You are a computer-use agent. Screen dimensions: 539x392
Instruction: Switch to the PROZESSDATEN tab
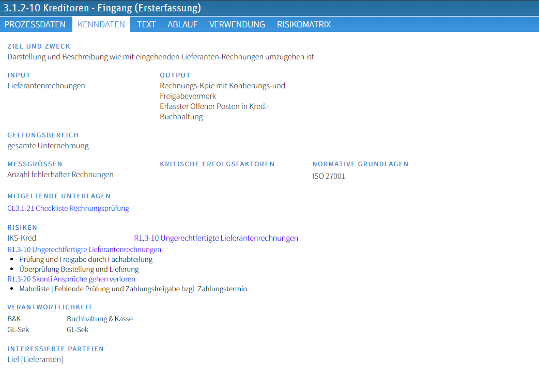(35, 24)
